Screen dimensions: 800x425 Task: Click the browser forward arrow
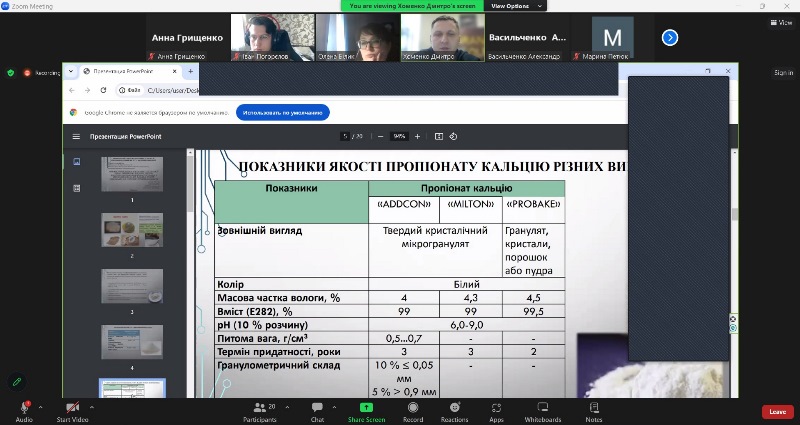click(87, 90)
